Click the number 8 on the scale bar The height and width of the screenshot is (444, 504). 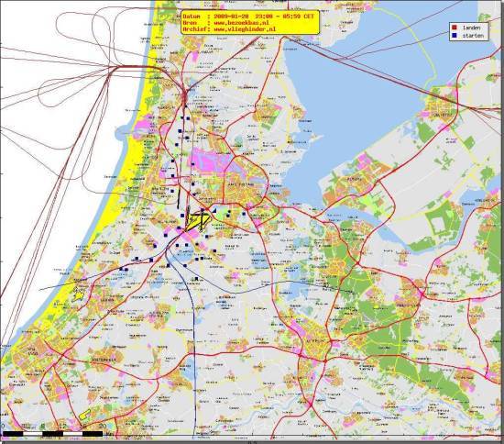[43, 427]
